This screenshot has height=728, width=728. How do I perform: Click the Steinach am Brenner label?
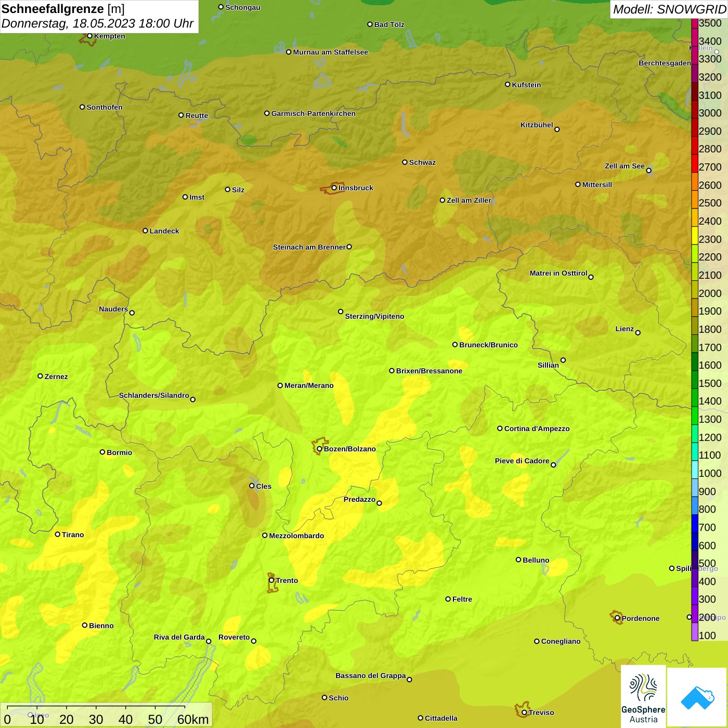click(x=309, y=247)
